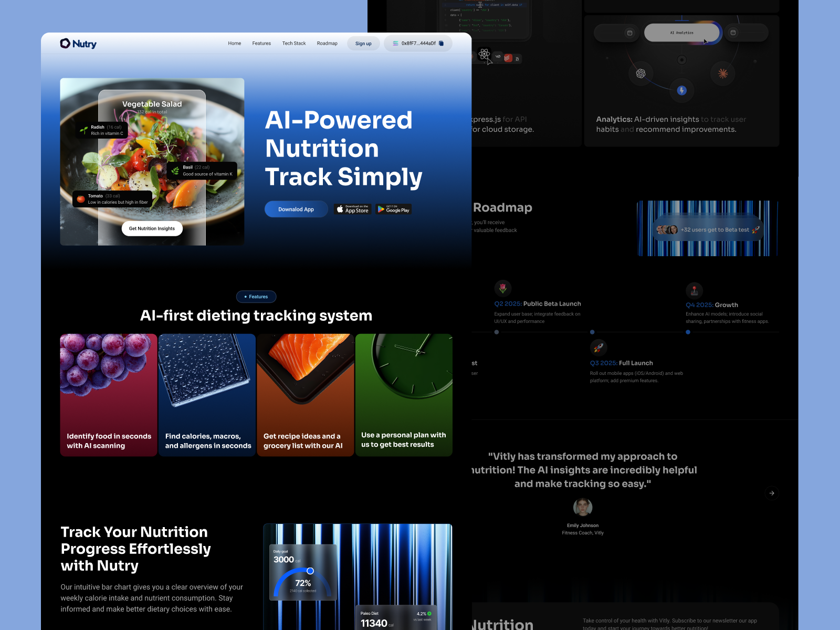Image resolution: width=840 pixels, height=630 pixels.
Task: Click the Nutry logo icon
Action: point(65,44)
